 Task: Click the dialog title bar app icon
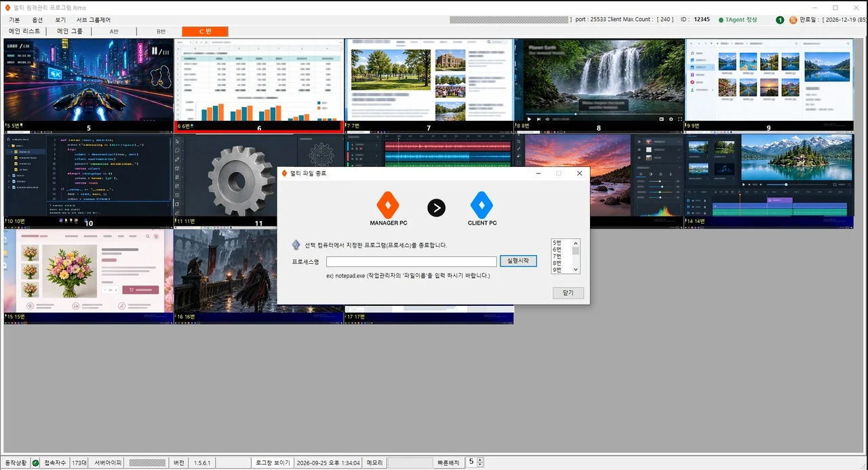(284, 174)
